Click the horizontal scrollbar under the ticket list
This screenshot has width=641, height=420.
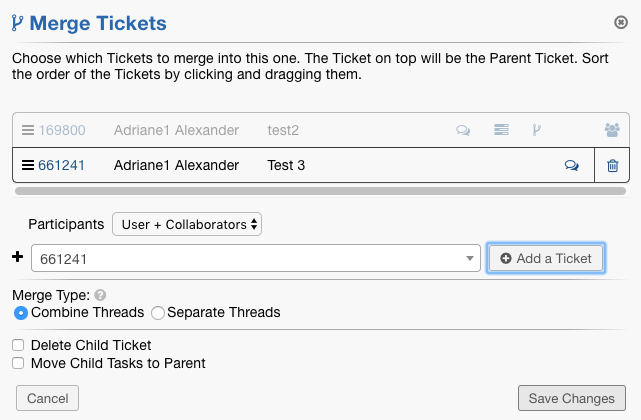pyautogui.click(x=321, y=189)
